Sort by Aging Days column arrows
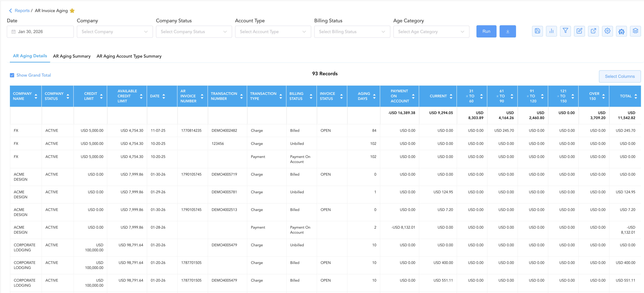This screenshot has height=293, width=644. [x=374, y=96]
